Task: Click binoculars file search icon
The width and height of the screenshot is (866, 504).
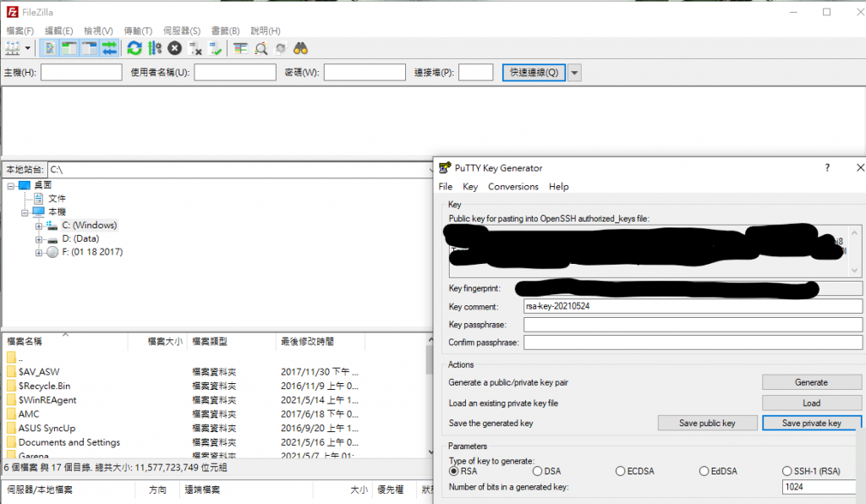Action: (300, 48)
